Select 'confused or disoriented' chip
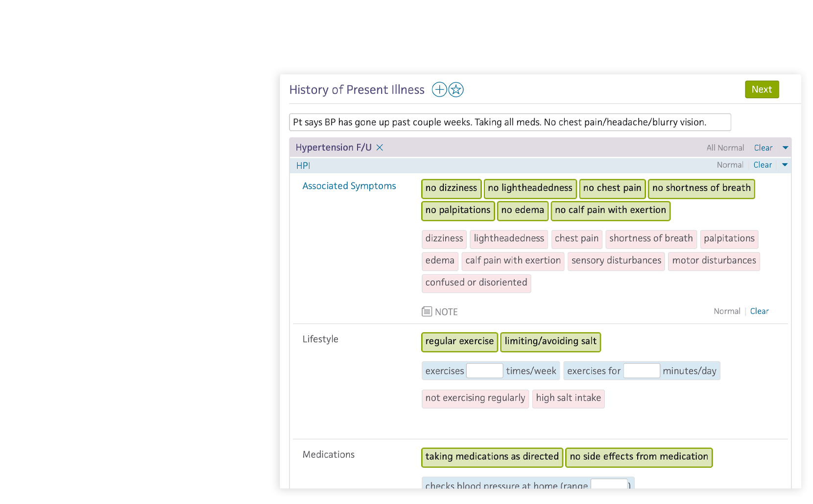This screenshot has width=813, height=504. (x=476, y=283)
